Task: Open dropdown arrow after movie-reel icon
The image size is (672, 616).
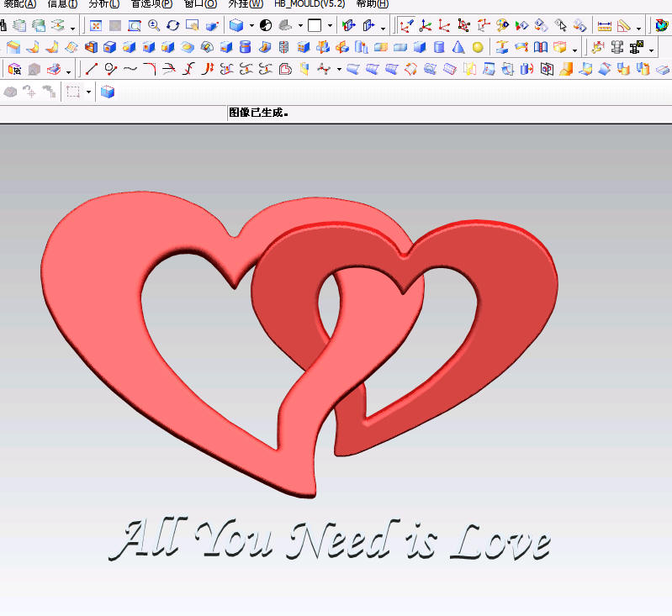Action: tap(652, 50)
